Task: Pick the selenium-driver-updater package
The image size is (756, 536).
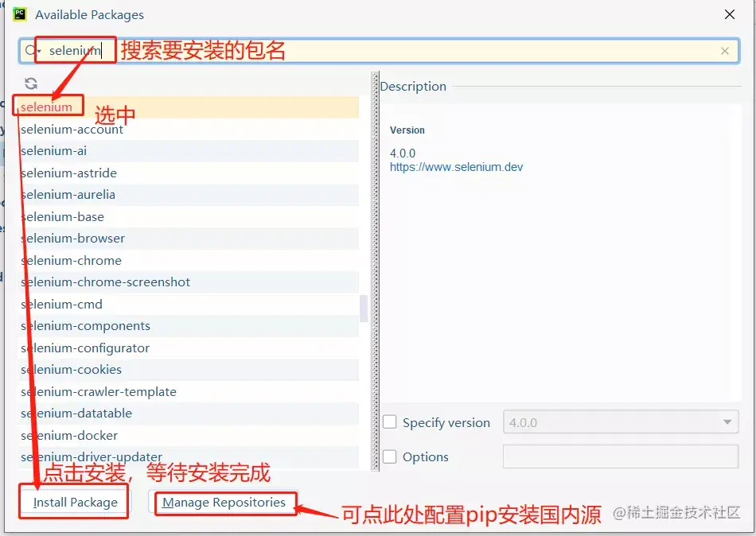Action: click(x=189, y=457)
